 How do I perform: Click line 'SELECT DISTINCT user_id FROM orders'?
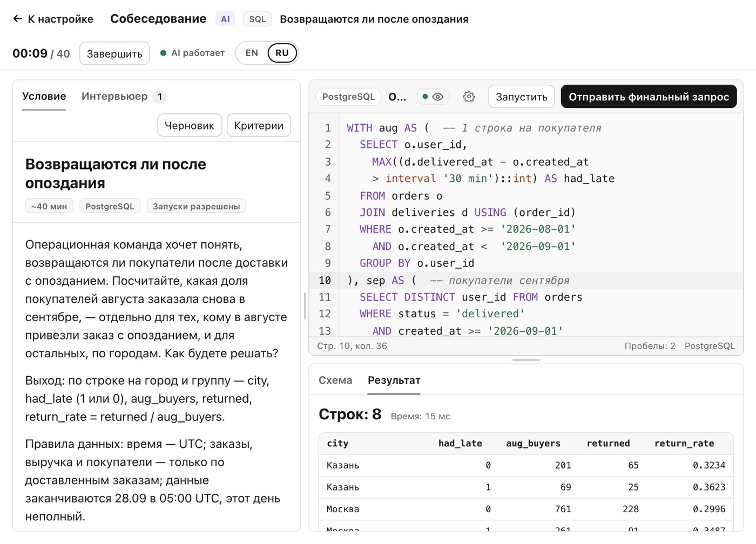click(471, 297)
